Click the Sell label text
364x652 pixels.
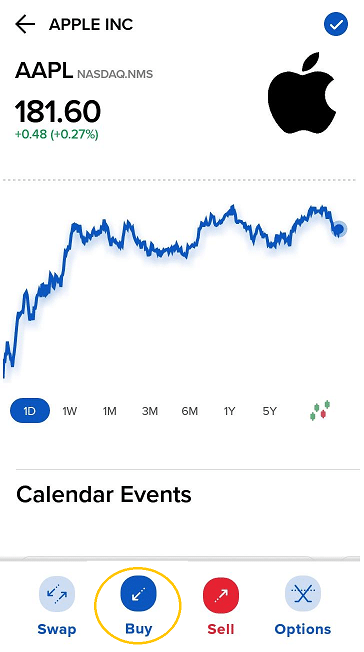221,629
